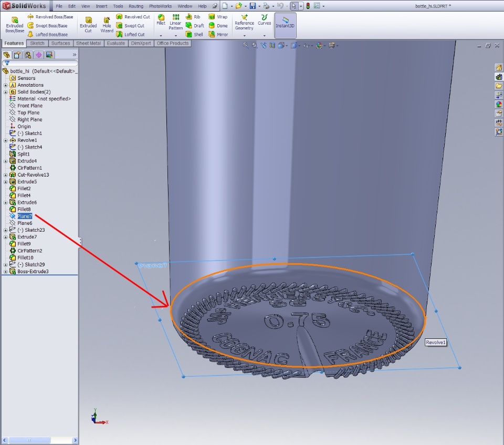Pick Lofted Boss/Base tool
This screenshot has height=445, width=504.
point(48,34)
